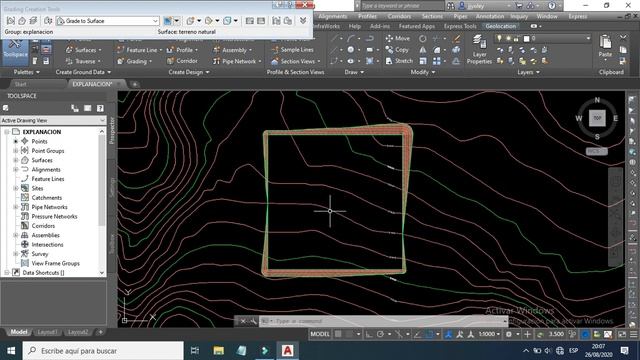This screenshot has height=360, width=640.
Task: Open the Prospector vertical tab
Action: (112, 131)
